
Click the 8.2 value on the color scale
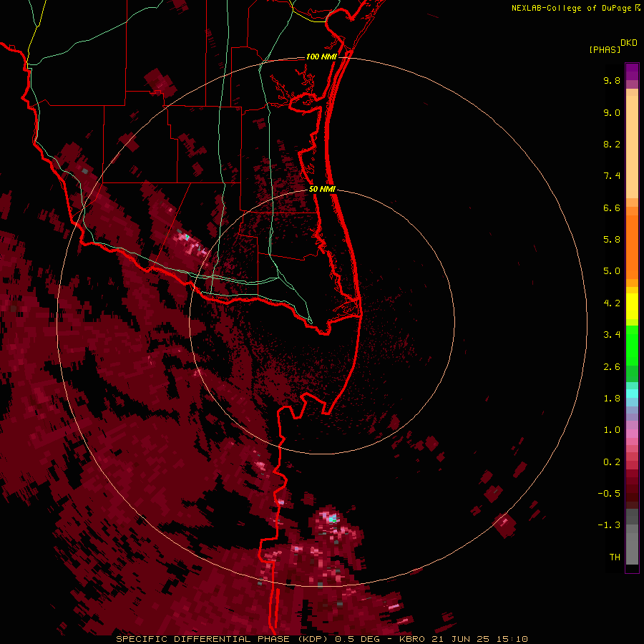point(612,144)
